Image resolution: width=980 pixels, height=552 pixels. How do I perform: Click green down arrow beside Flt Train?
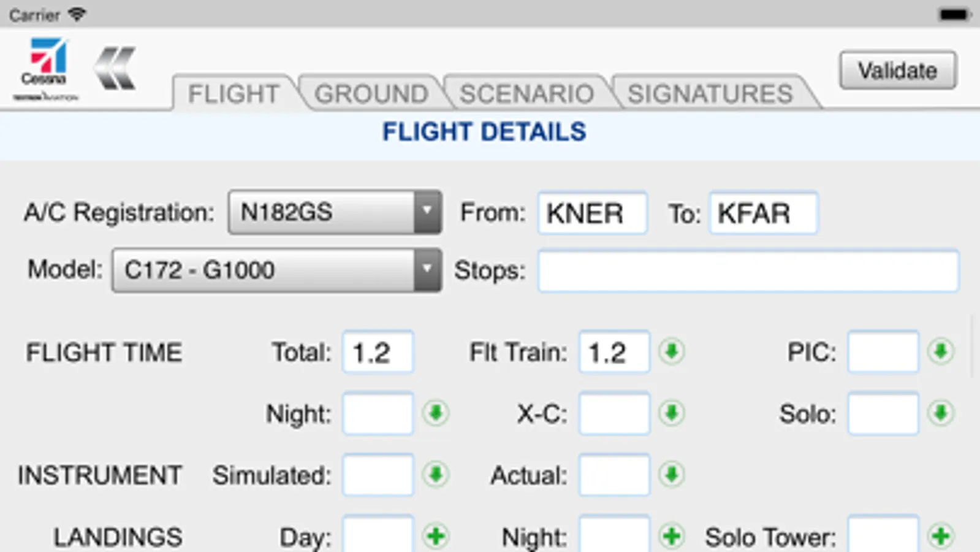pos(672,352)
